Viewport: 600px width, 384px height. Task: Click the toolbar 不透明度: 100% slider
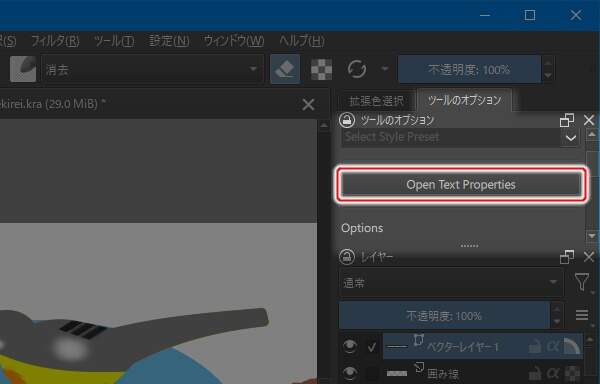469,70
